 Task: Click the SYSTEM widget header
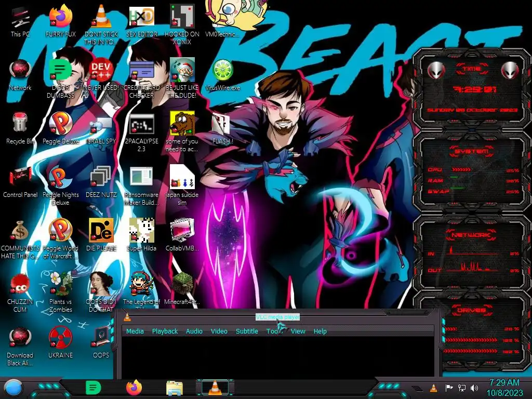472,151
